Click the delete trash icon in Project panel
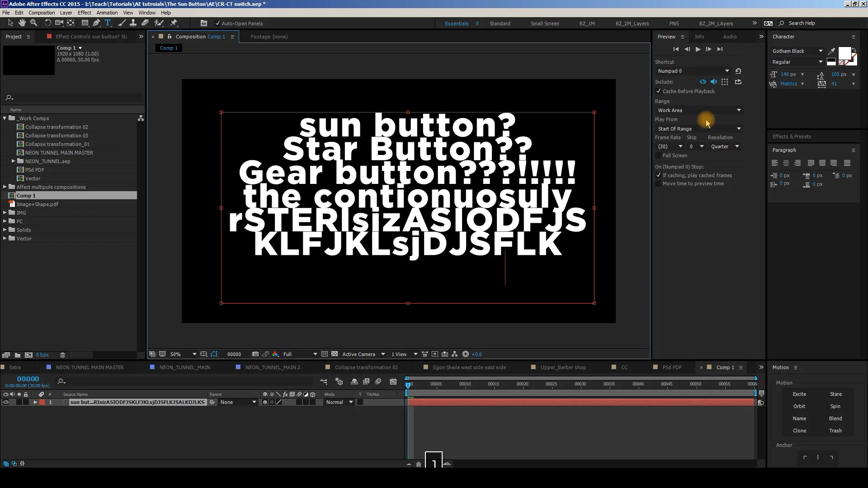 point(62,355)
